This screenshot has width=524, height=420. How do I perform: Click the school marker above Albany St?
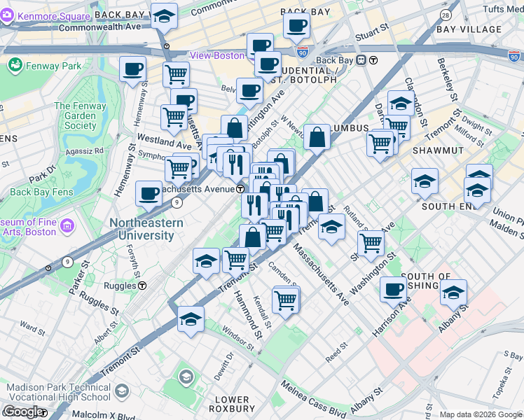[453, 293]
